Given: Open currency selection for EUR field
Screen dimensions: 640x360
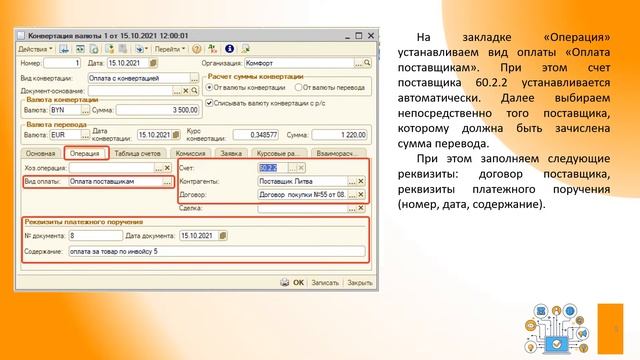Looking at the screenshot, I should pos(85,135).
